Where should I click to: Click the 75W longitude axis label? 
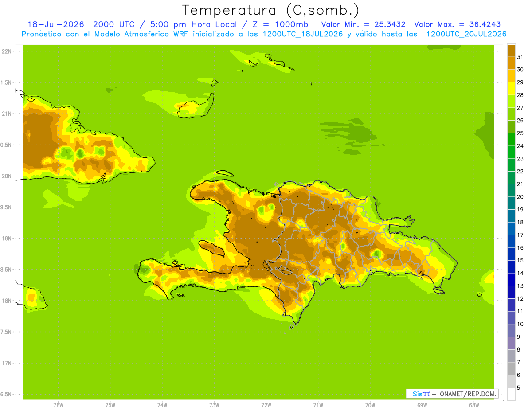click(x=110, y=405)
